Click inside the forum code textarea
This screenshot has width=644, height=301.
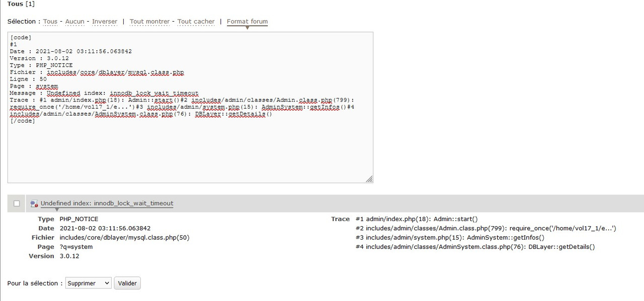[190, 108]
